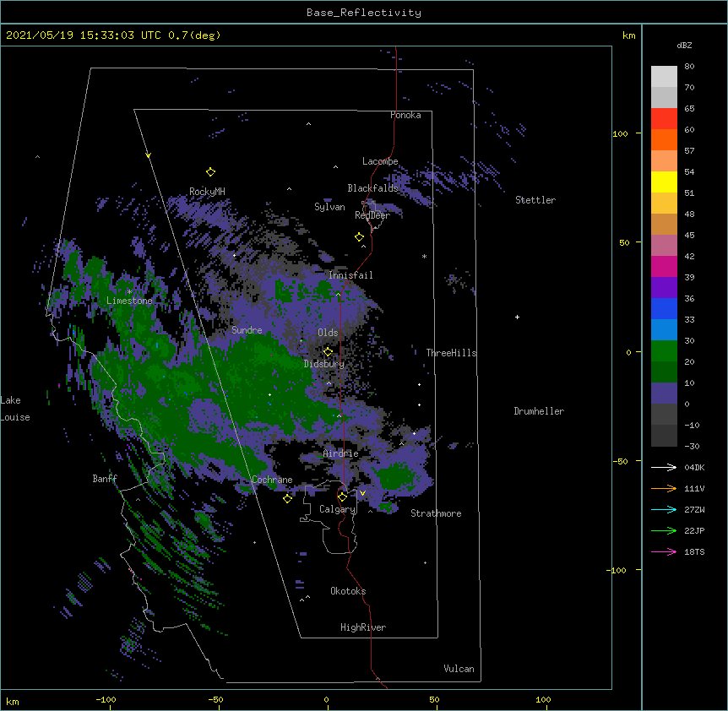This screenshot has width=728, height=711.
Task: Select the white plus marker north of Drumheller
Action: (517, 317)
